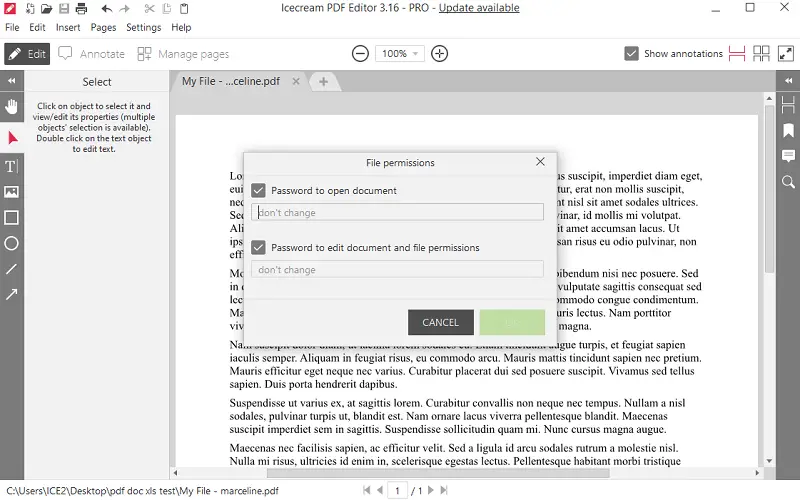Open the Pages menu

point(103,27)
